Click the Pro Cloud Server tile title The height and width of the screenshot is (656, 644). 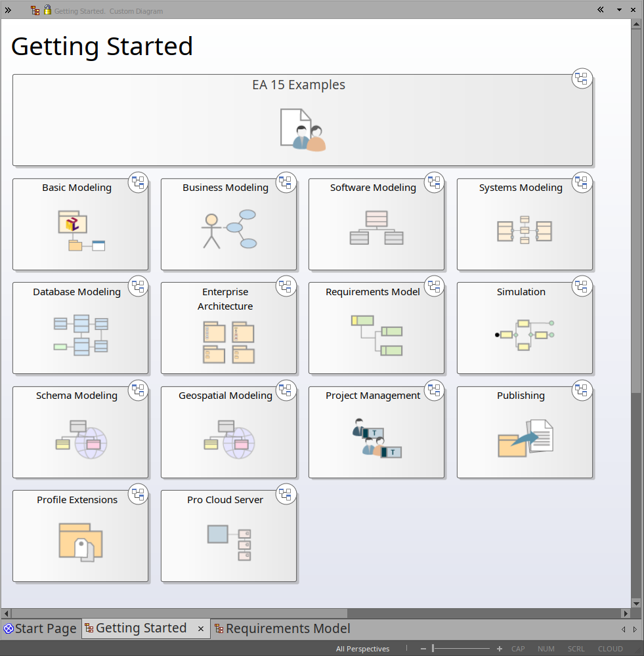coord(225,500)
